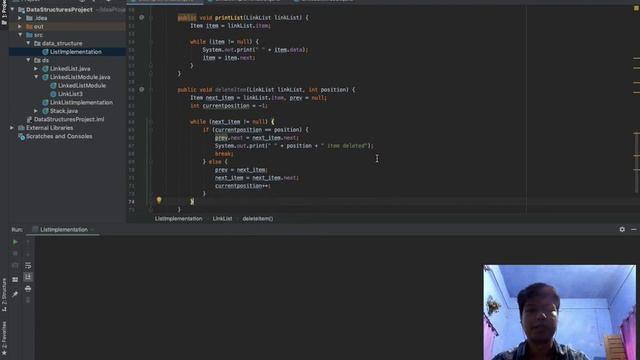Expand Stack.java node arrow
This screenshot has width=640, height=360.
click(x=36, y=111)
